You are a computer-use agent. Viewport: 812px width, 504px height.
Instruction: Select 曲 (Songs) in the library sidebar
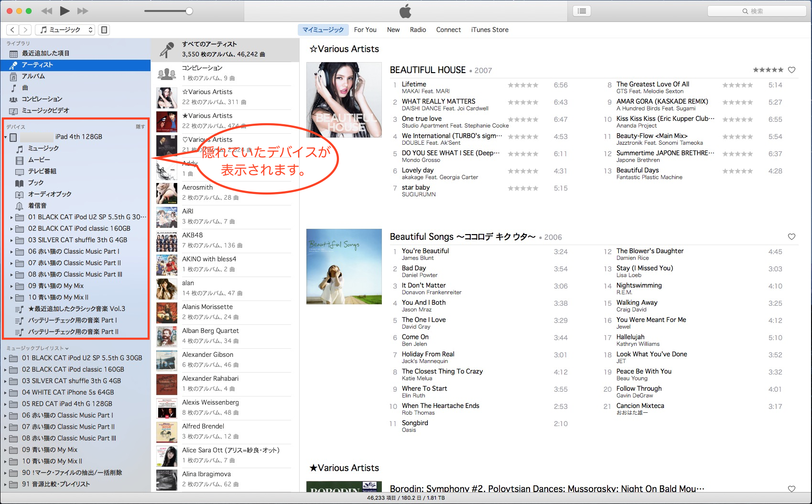pos(76,88)
